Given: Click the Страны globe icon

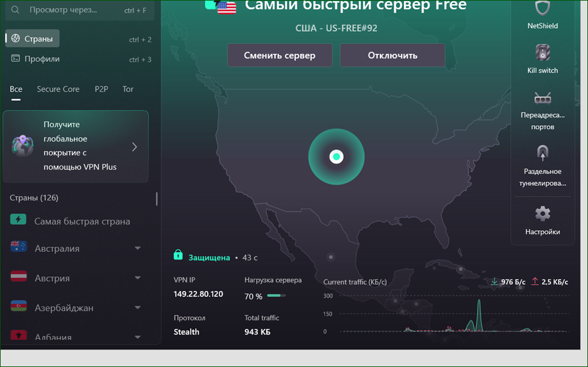Looking at the screenshot, I should pyautogui.click(x=16, y=38).
